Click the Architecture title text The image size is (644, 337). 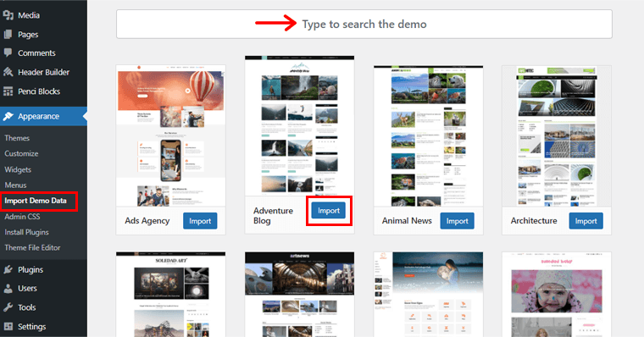click(x=534, y=221)
